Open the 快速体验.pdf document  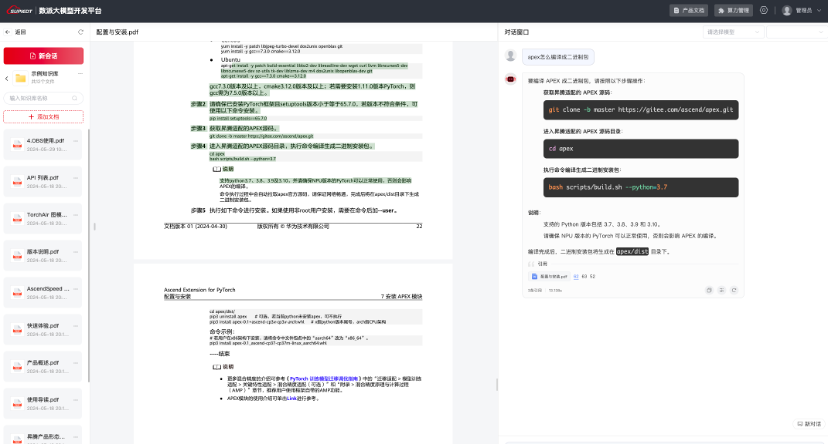[x=43, y=329]
